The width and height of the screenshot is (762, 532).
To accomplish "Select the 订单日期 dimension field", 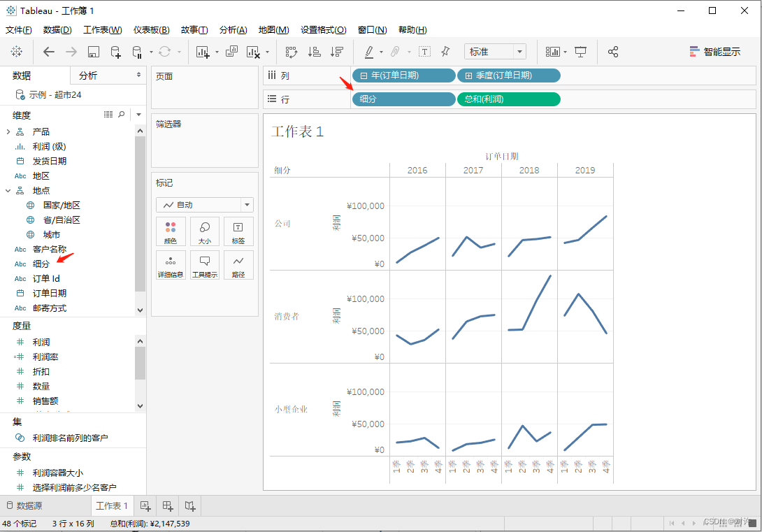I will [50, 293].
